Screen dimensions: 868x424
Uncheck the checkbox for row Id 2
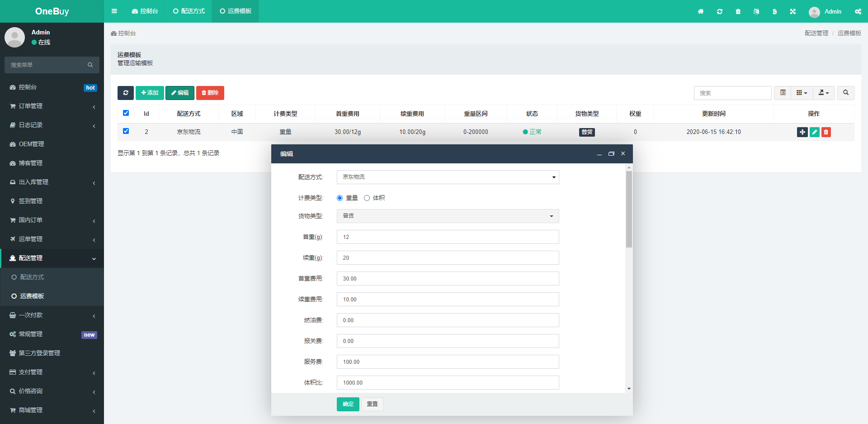(x=126, y=131)
